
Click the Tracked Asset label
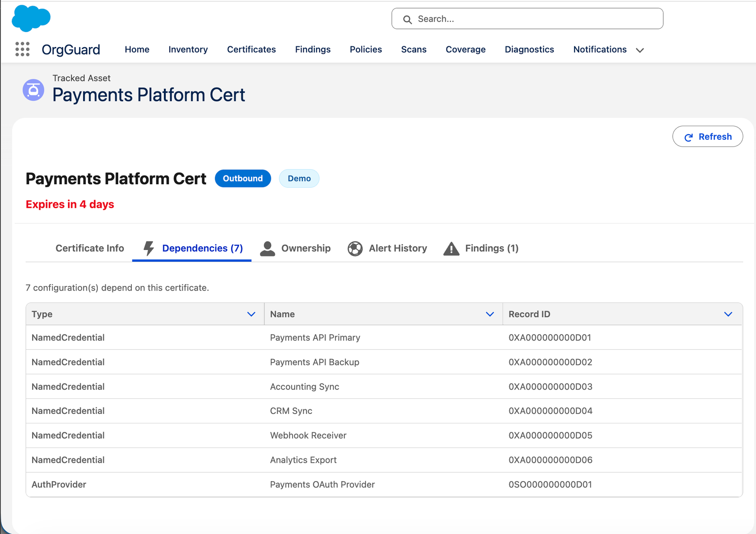click(x=81, y=78)
